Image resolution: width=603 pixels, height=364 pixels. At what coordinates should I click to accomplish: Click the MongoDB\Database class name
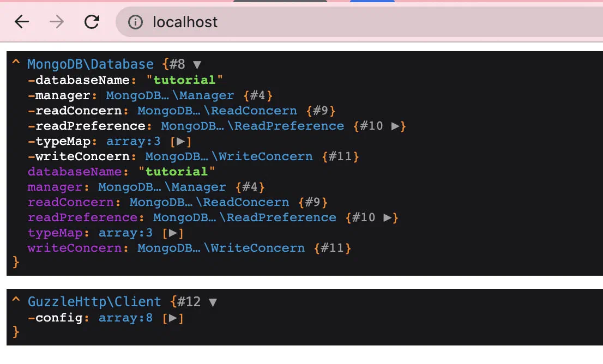click(91, 64)
